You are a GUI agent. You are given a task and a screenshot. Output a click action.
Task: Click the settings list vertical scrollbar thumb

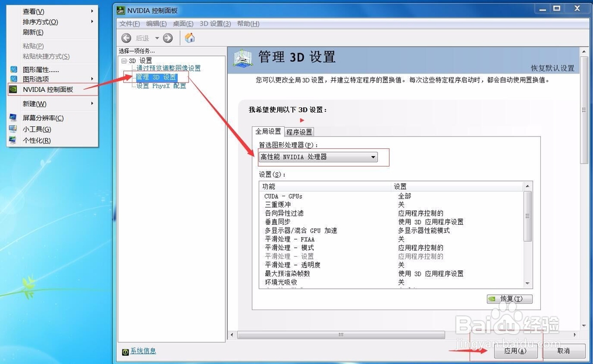(528, 216)
